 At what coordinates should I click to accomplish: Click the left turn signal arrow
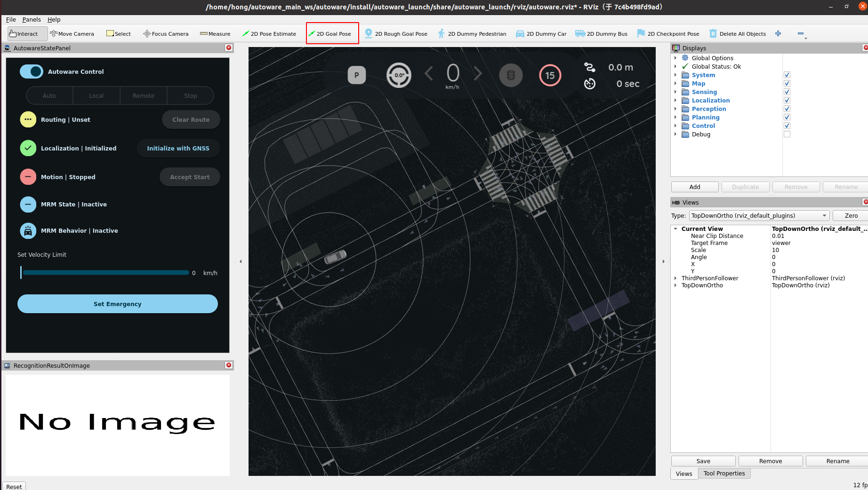pos(429,74)
